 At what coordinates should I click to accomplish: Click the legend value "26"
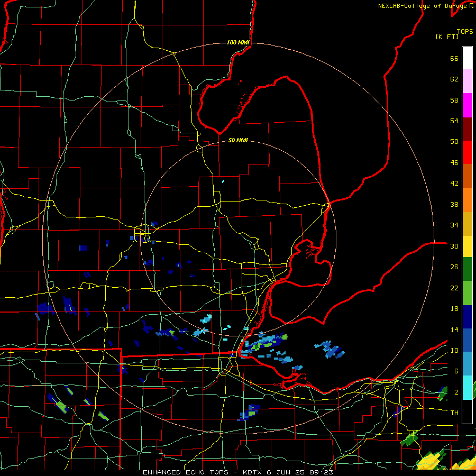point(454,267)
